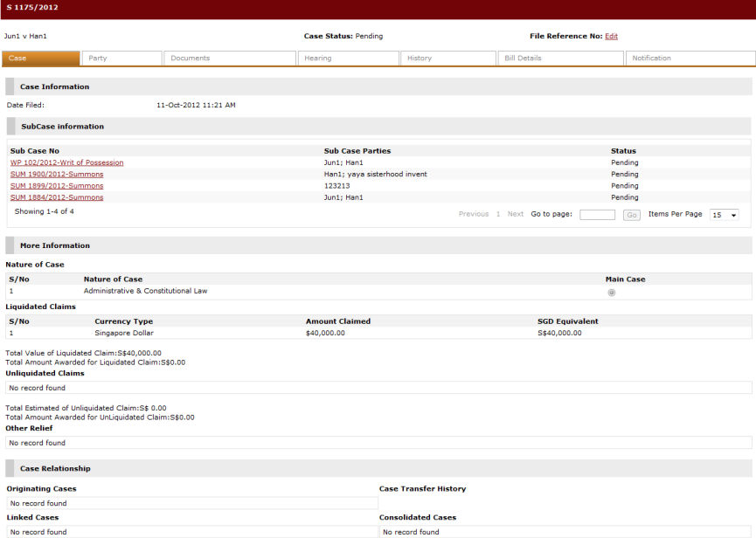
Task: Click Previous in the sub case pagination
Action: point(474,214)
